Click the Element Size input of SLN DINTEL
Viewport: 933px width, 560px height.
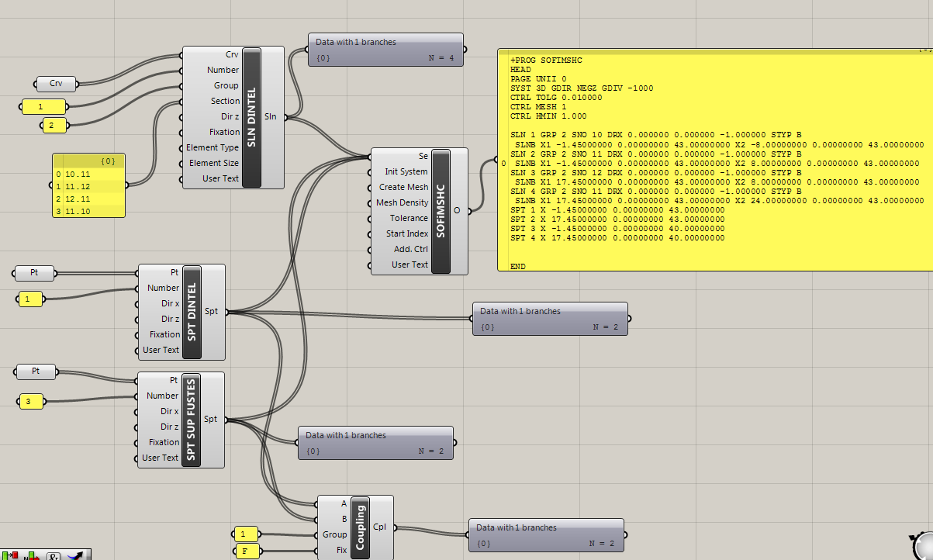(214, 163)
